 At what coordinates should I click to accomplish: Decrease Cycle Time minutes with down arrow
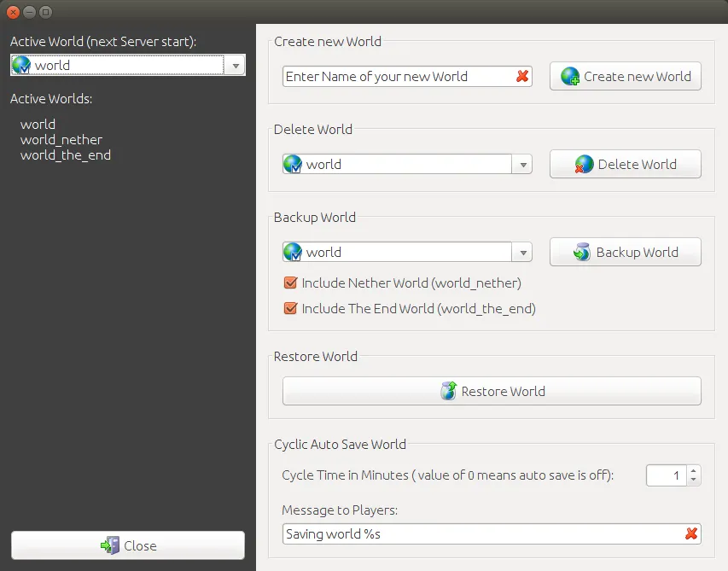click(x=694, y=480)
